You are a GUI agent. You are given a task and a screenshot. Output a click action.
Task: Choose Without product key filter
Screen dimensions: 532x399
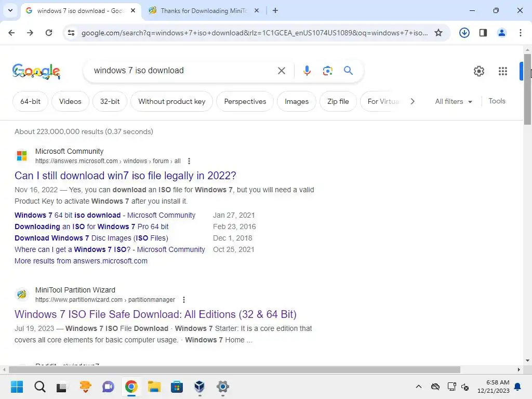(171, 101)
